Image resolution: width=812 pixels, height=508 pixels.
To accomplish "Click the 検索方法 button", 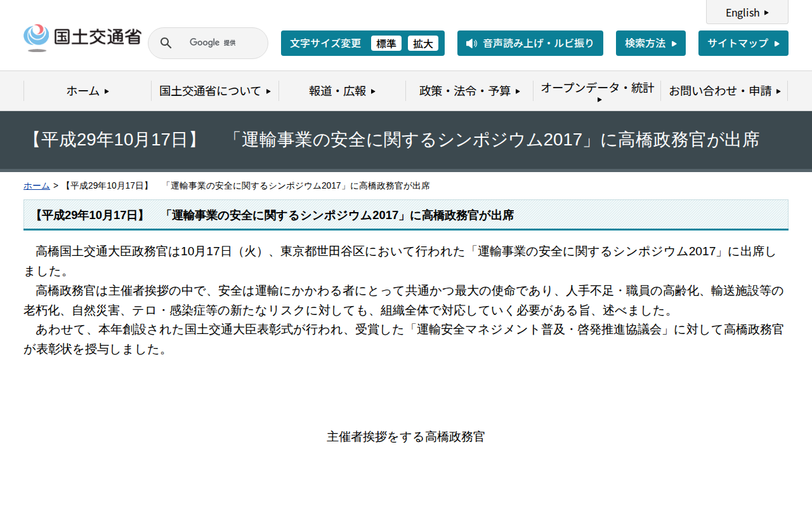I will 650,43.
